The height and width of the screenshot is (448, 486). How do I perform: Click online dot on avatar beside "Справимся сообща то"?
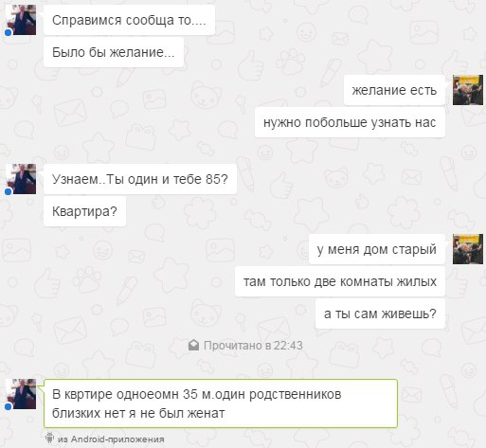9,32
